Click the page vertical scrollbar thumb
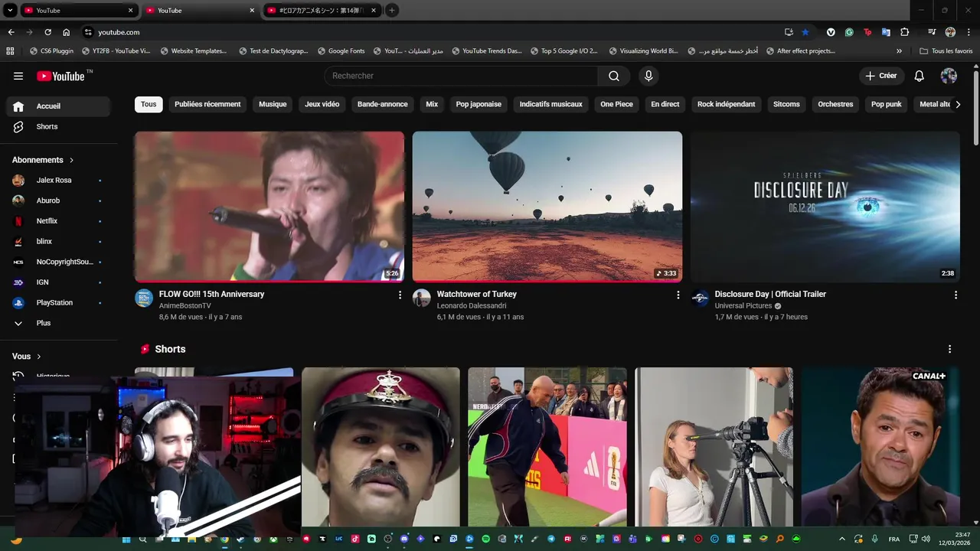 click(x=976, y=107)
